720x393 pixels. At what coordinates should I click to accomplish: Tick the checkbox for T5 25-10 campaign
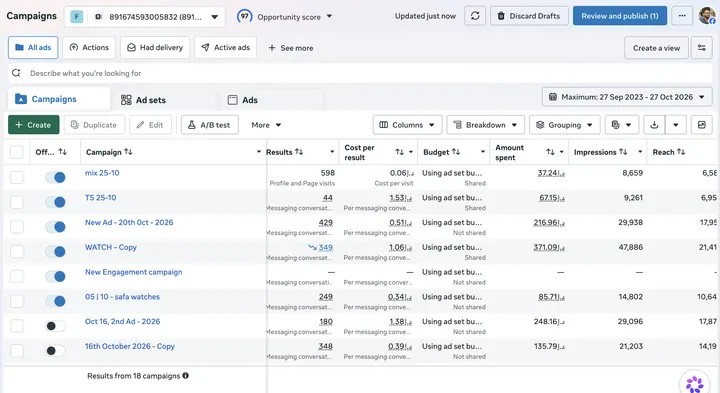(x=17, y=202)
